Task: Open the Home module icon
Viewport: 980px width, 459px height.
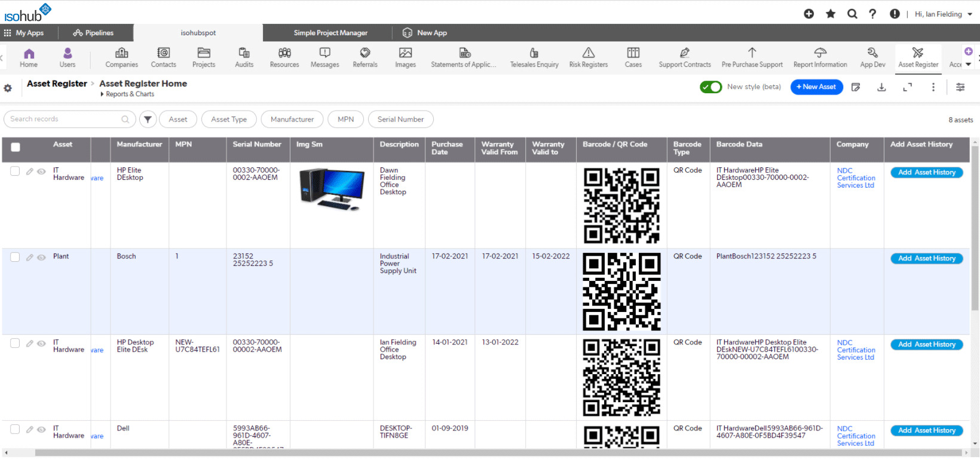Action: (29, 58)
